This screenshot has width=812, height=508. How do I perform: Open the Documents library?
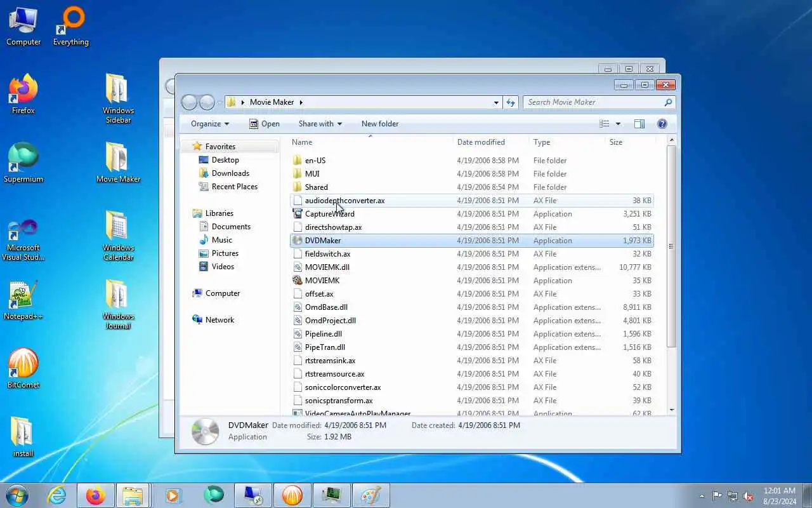coord(231,227)
